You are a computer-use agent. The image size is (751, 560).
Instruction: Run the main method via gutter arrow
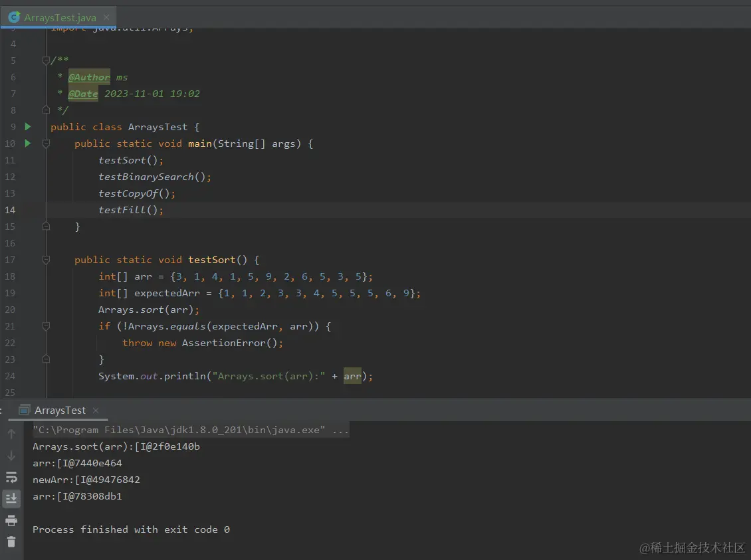(x=28, y=143)
